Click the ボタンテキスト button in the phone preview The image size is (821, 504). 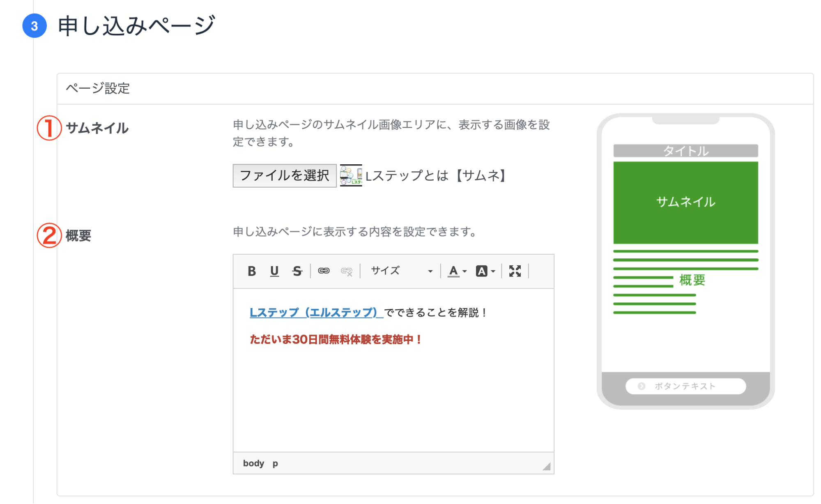click(x=685, y=386)
